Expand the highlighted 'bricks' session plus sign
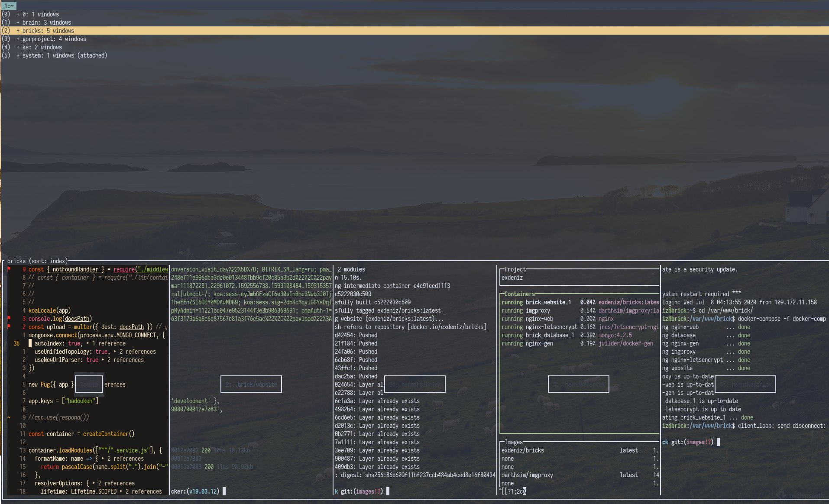 (18, 31)
